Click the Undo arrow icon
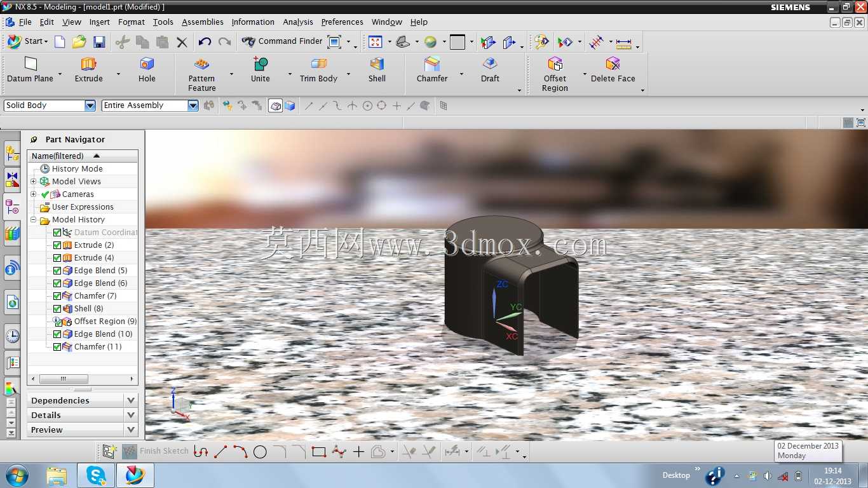Viewport: 868px width, 488px height. pos(205,42)
